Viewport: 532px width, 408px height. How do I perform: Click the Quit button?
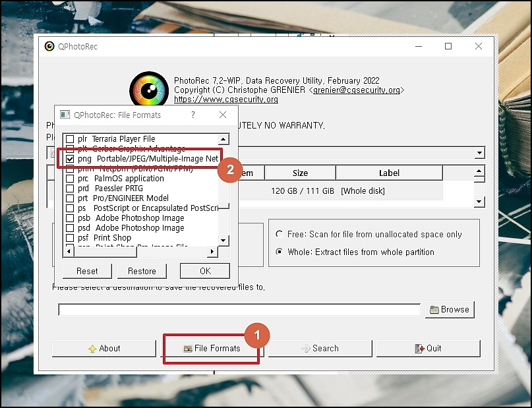pos(429,349)
